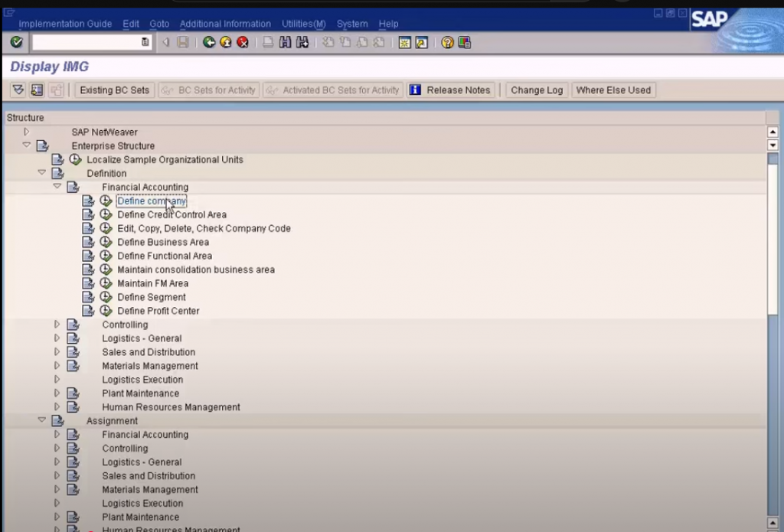This screenshot has height=532, width=784.
Task: Select the Define Profit Center entry
Action: [158, 311]
